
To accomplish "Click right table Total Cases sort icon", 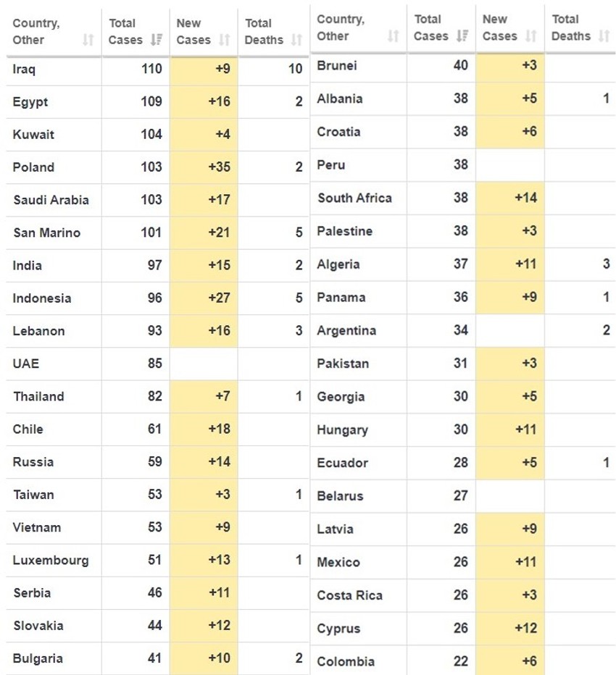I will (462, 35).
